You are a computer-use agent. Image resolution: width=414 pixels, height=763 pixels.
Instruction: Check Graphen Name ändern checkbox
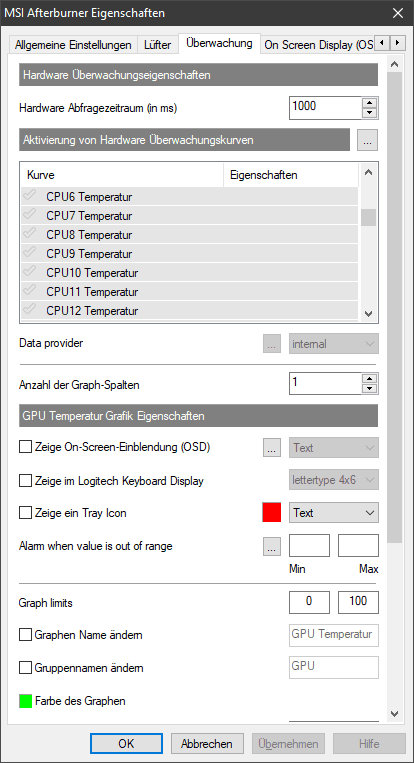(25, 635)
